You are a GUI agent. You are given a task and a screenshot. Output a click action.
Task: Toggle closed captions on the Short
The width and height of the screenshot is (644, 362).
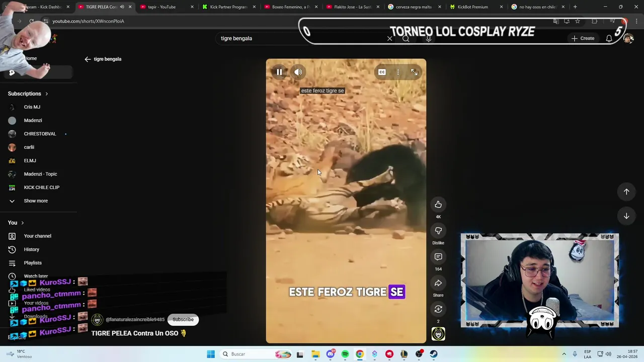point(382,72)
